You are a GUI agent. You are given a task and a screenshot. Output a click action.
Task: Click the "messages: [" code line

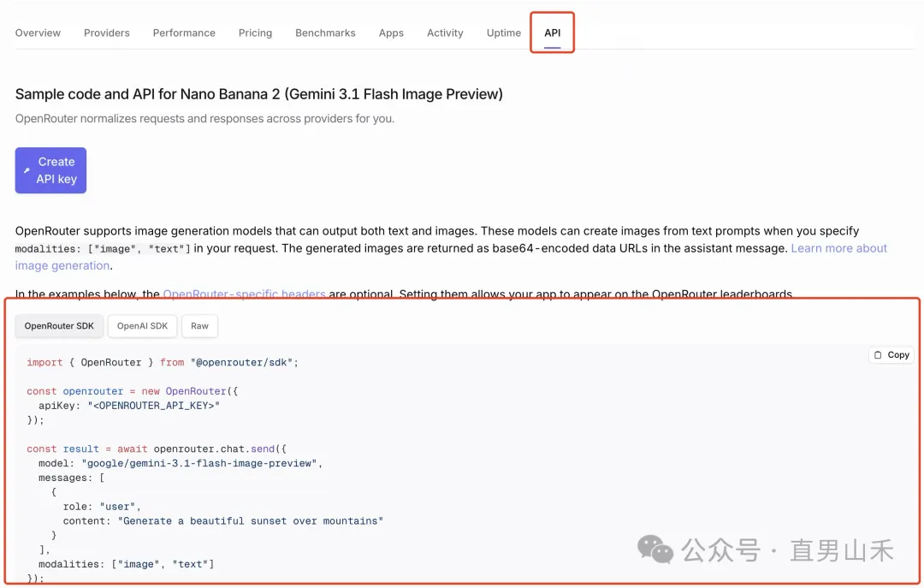coord(71,478)
